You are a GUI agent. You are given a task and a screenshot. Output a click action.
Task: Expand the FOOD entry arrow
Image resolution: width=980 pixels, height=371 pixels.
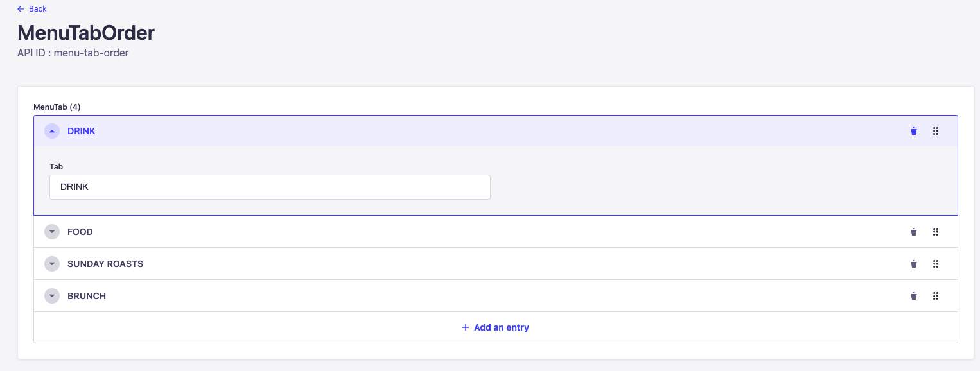52,232
